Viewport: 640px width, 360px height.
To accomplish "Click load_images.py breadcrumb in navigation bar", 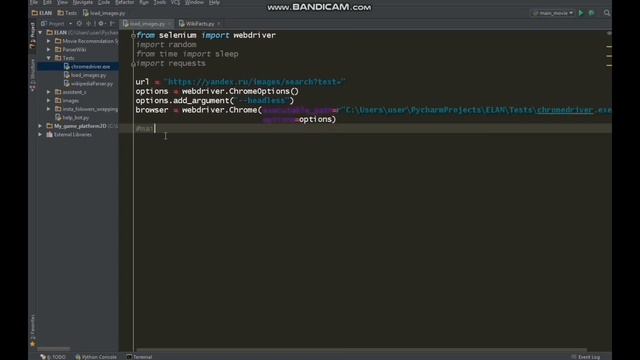I will [x=104, y=13].
